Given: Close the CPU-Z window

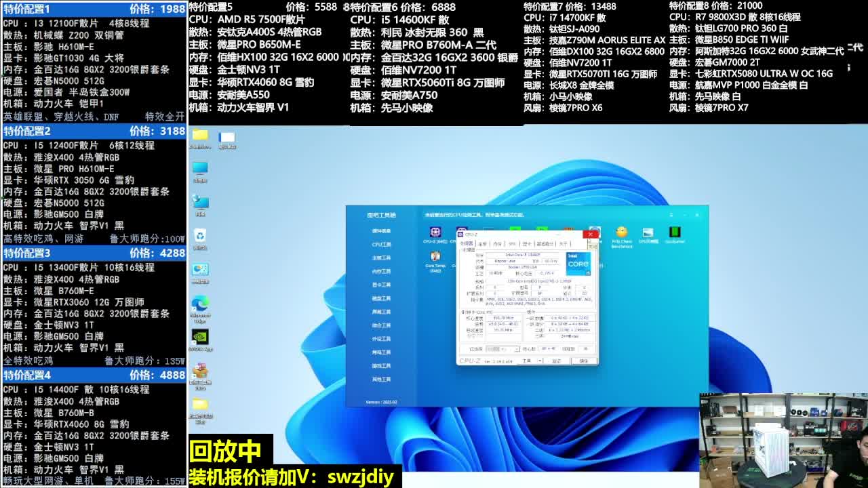Looking at the screenshot, I should pos(591,234).
